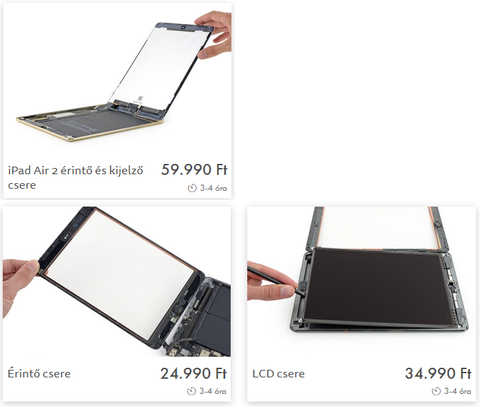
Task: Click 3-4 óra duration under 24.990 Ft
Action: [213, 391]
